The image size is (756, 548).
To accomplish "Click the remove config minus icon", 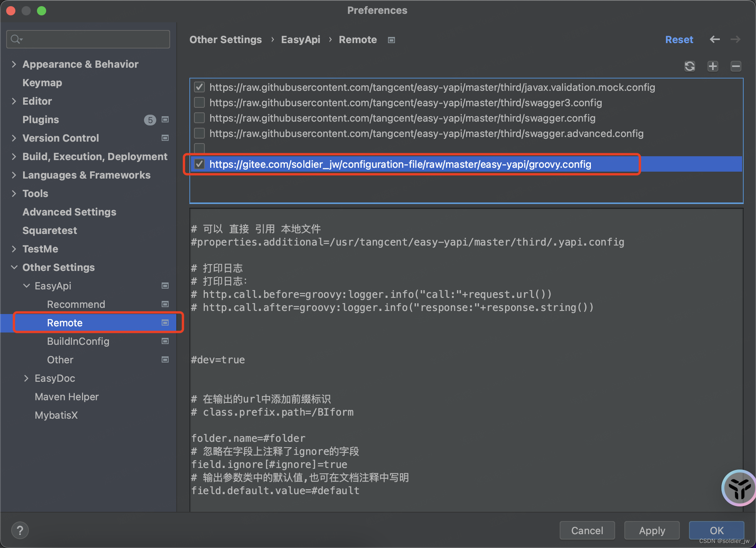I will [736, 66].
